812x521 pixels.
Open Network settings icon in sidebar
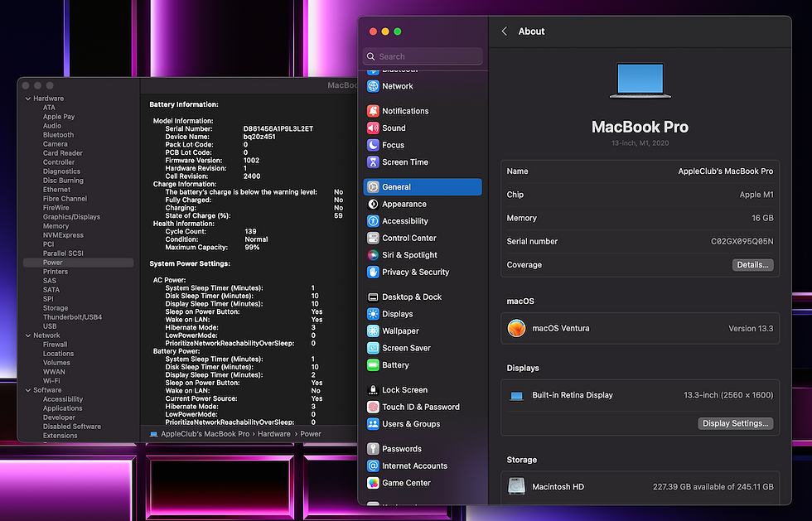pos(373,86)
